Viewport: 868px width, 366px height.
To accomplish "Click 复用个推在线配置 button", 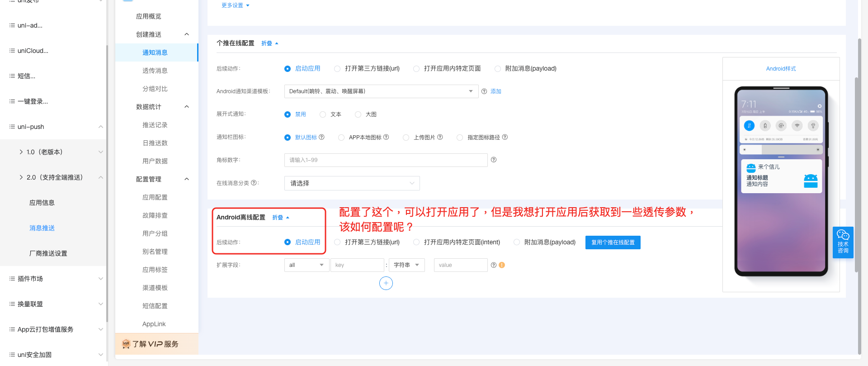I will pyautogui.click(x=613, y=242).
